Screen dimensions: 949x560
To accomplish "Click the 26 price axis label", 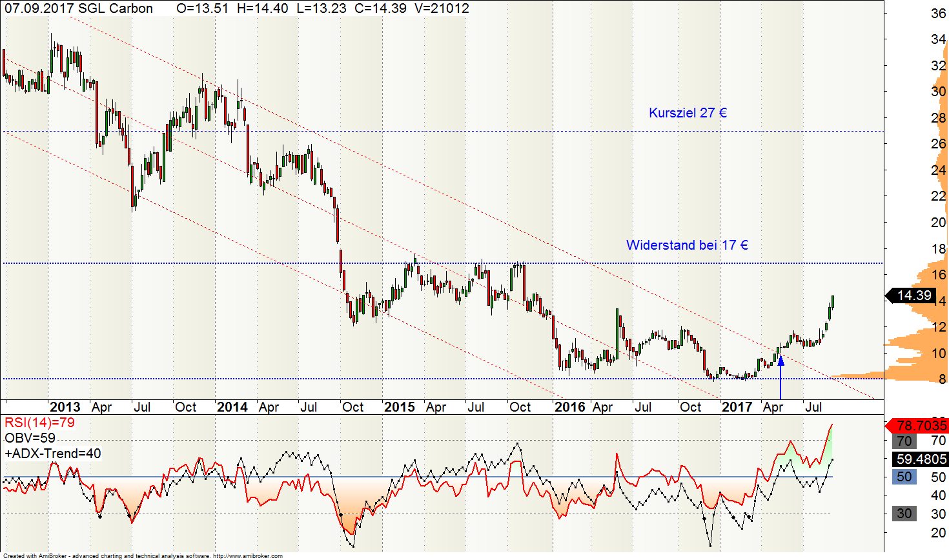I will (x=939, y=144).
